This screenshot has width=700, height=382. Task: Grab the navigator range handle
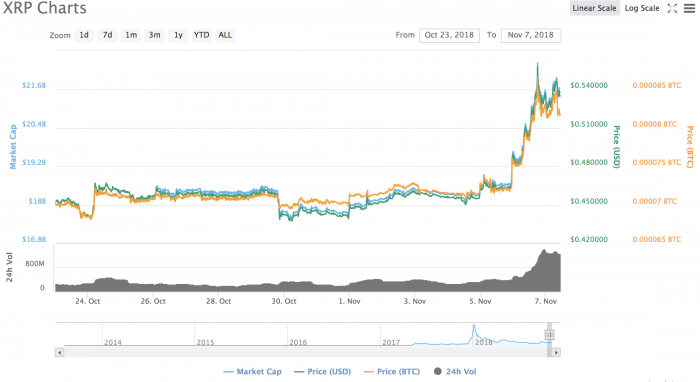(x=549, y=335)
